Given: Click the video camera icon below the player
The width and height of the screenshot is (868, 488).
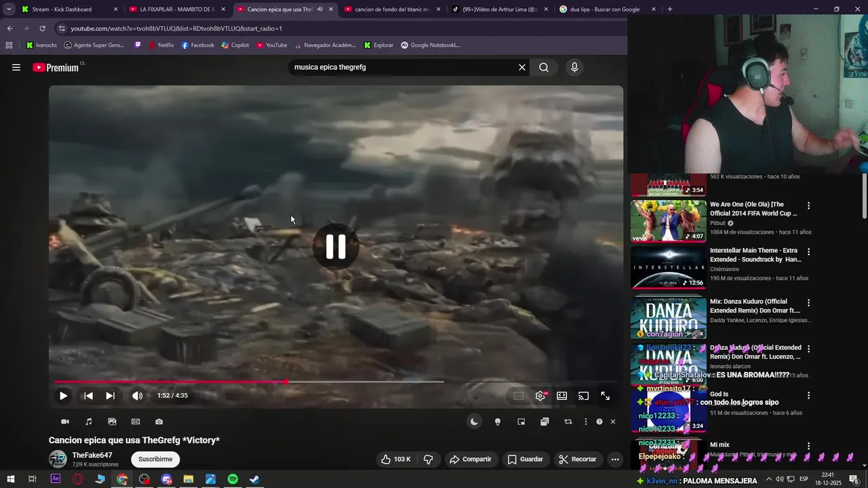Looking at the screenshot, I should (x=65, y=422).
